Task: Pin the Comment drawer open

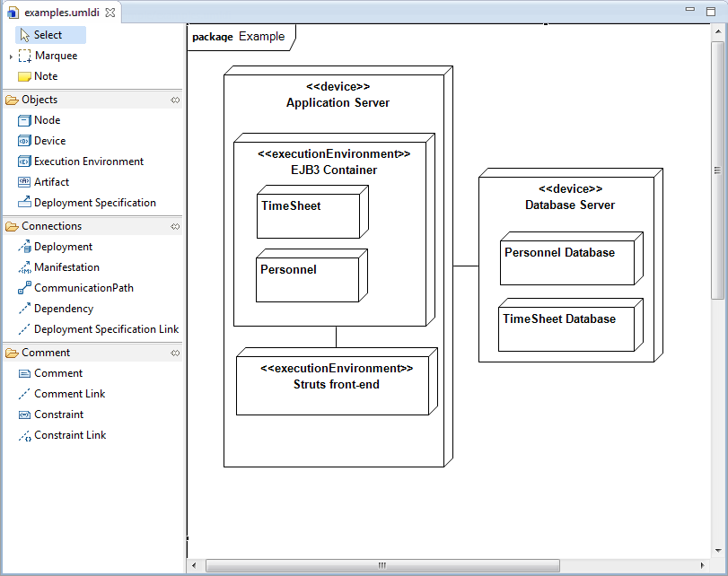Action: coord(175,353)
